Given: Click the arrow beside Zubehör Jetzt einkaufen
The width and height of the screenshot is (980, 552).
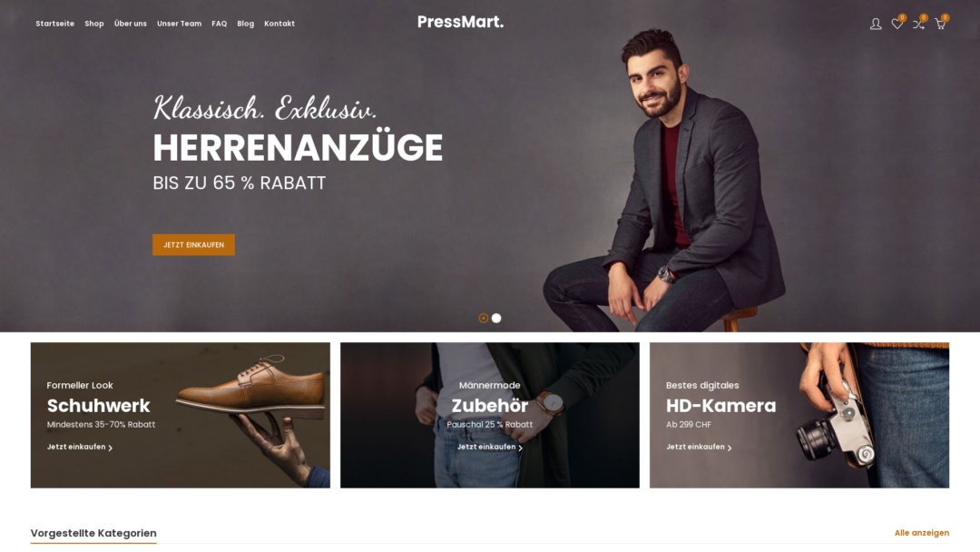Looking at the screenshot, I should click(x=521, y=448).
